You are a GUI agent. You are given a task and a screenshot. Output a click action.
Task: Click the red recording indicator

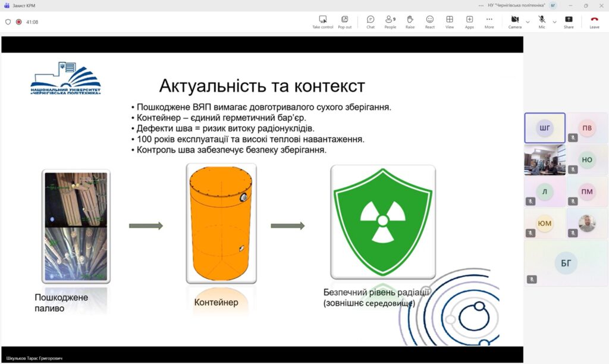coord(18,22)
